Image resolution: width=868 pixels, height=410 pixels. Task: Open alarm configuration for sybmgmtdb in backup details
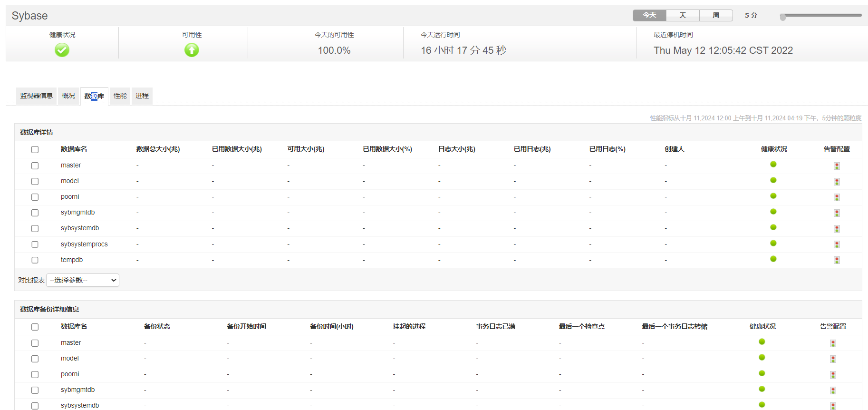coord(833,390)
